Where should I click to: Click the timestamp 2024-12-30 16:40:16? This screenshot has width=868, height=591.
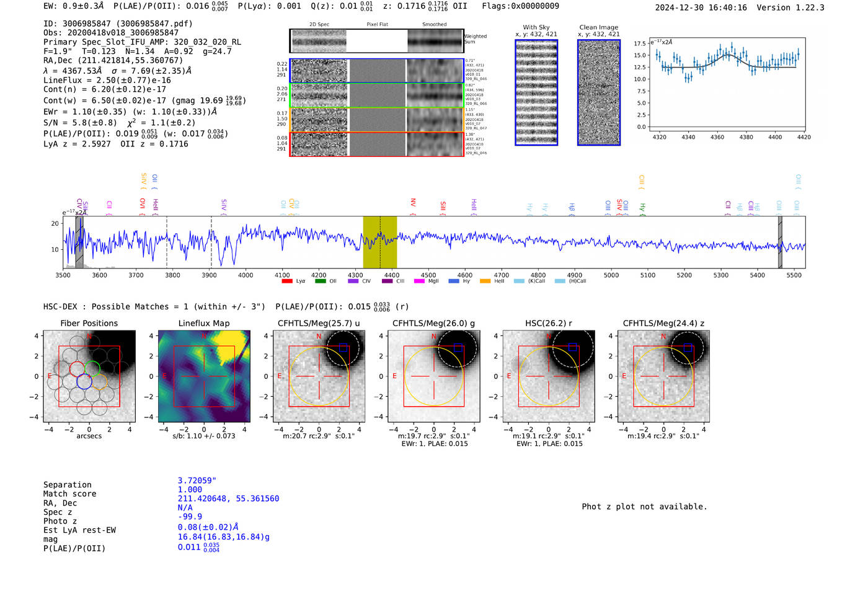701,7
